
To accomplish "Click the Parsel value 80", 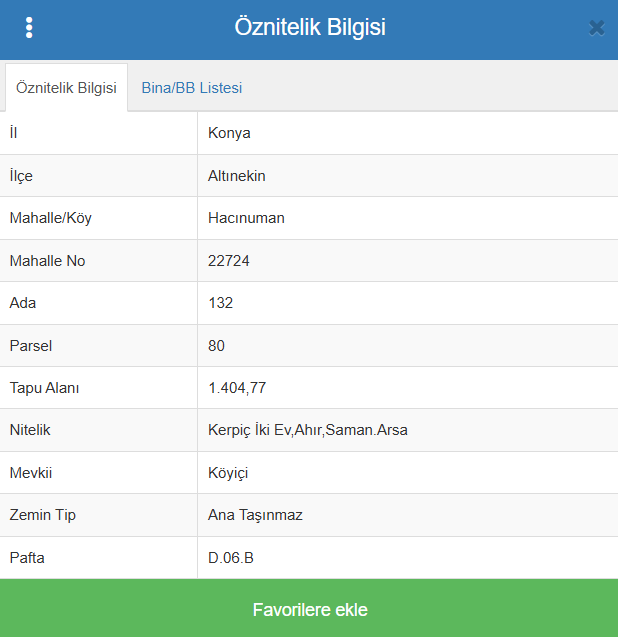I will [216, 346].
